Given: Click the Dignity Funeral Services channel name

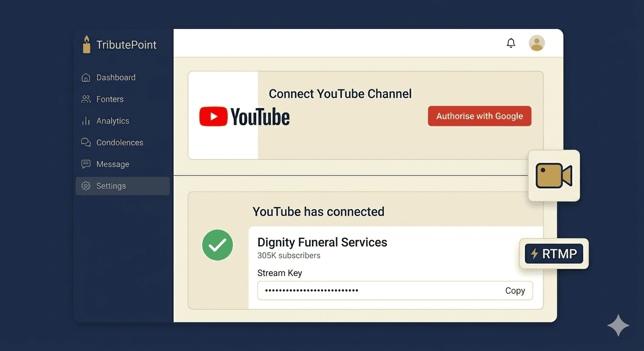Looking at the screenshot, I should coord(322,242).
